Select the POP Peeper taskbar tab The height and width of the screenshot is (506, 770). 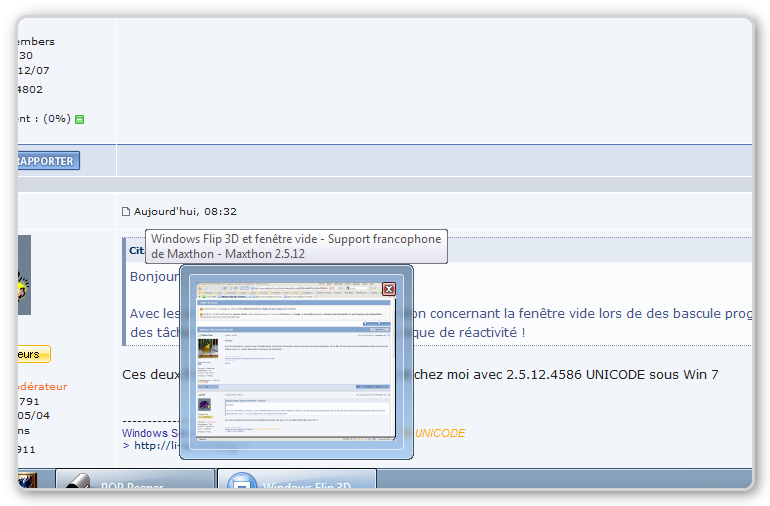(135, 479)
